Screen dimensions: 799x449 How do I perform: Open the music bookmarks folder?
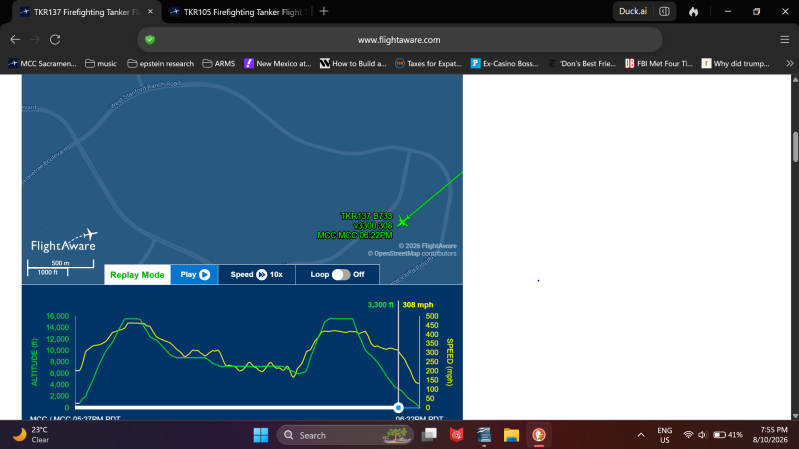coord(101,63)
